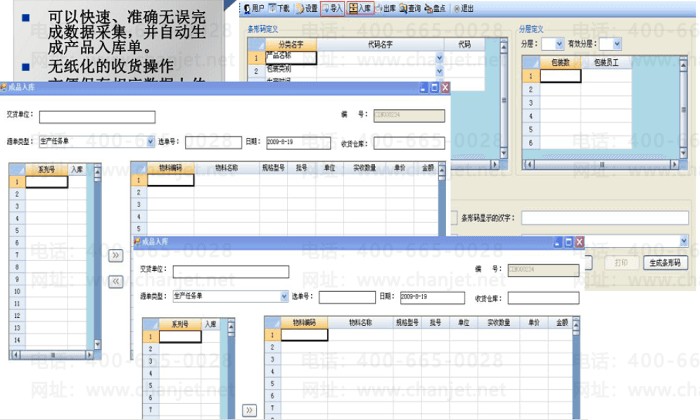The width and height of the screenshot is (700, 420).
Task: Click vertical scrollbar of the 条形码定义 grid
Action: pos(504,100)
